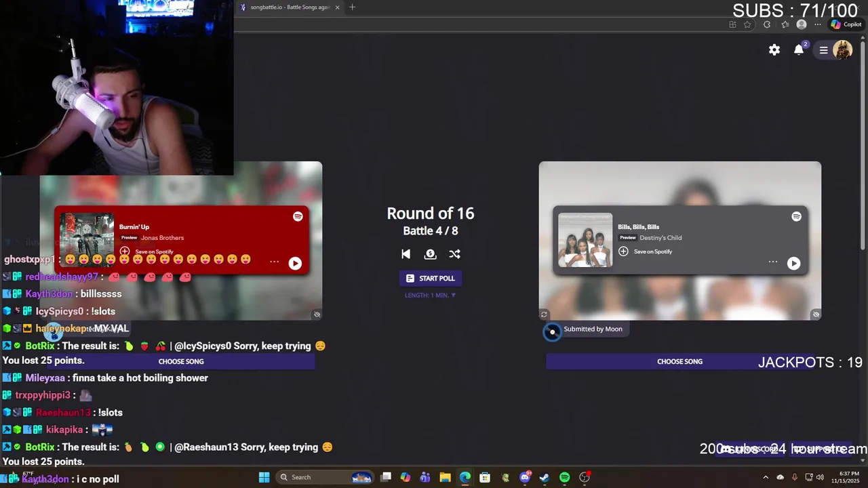Click the Bills, Bills, Bills title
The image size is (868, 488).
pyautogui.click(x=638, y=227)
